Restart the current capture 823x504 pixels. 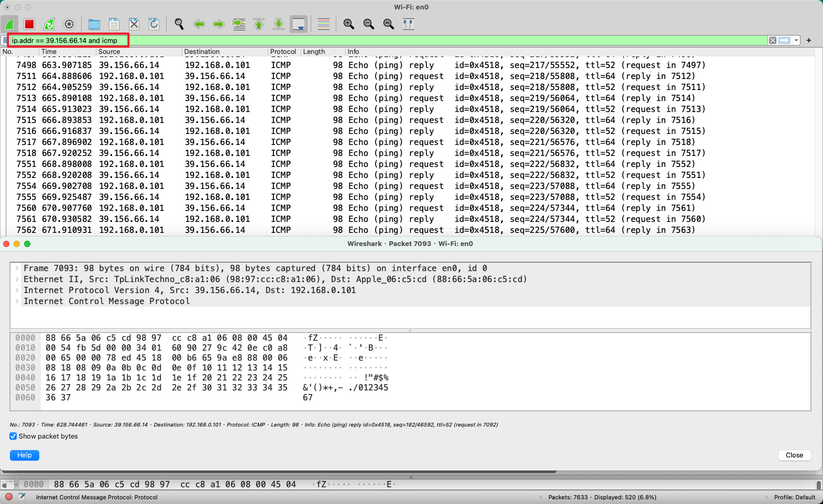[x=49, y=24]
